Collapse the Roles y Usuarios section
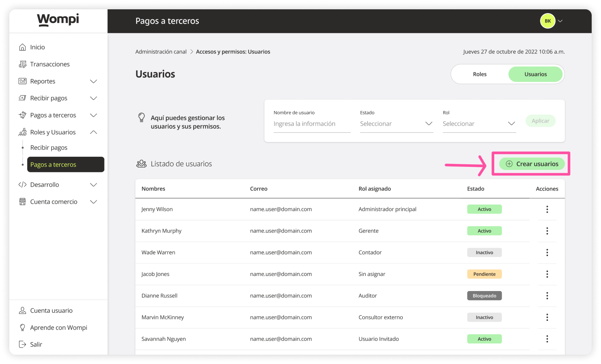This screenshot has height=364, width=601. 93,132
